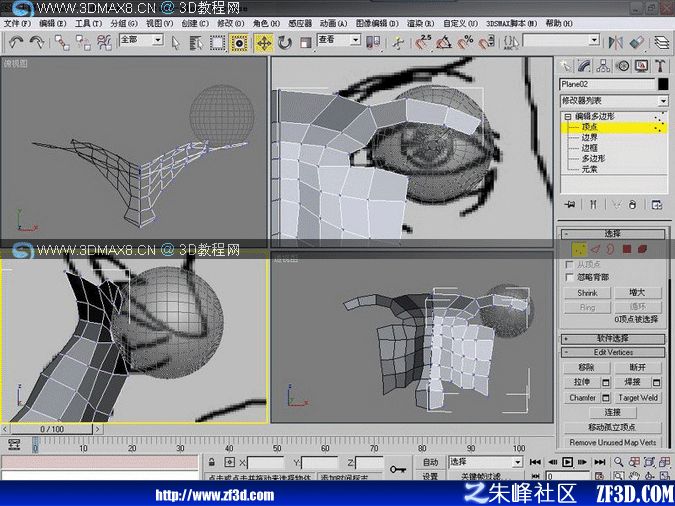The height and width of the screenshot is (506, 675).
Task: Toggle the Percent Snap icon
Action: 465,42
